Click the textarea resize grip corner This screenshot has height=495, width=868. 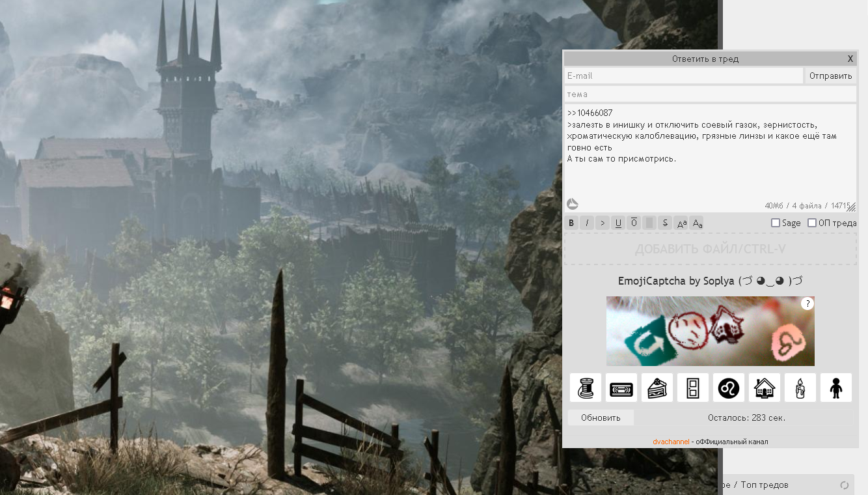pyautogui.click(x=852, y=207)
